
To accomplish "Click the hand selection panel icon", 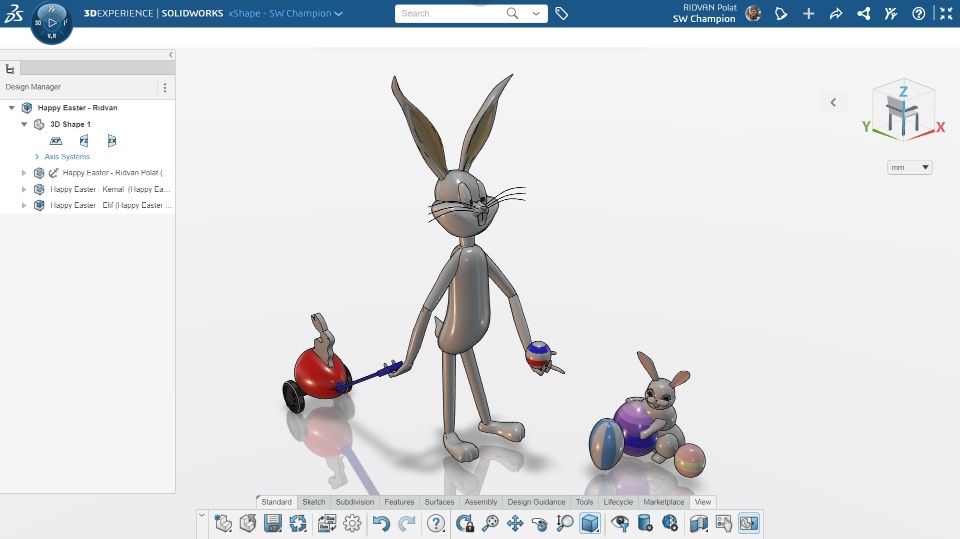I will coord(724,523).
